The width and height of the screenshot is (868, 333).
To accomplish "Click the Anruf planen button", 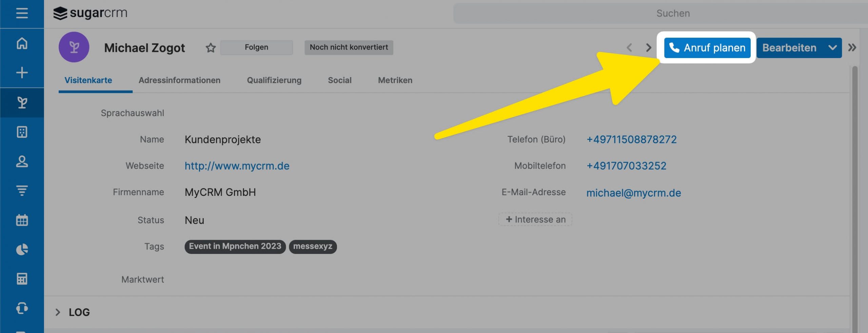I will 707,48.
